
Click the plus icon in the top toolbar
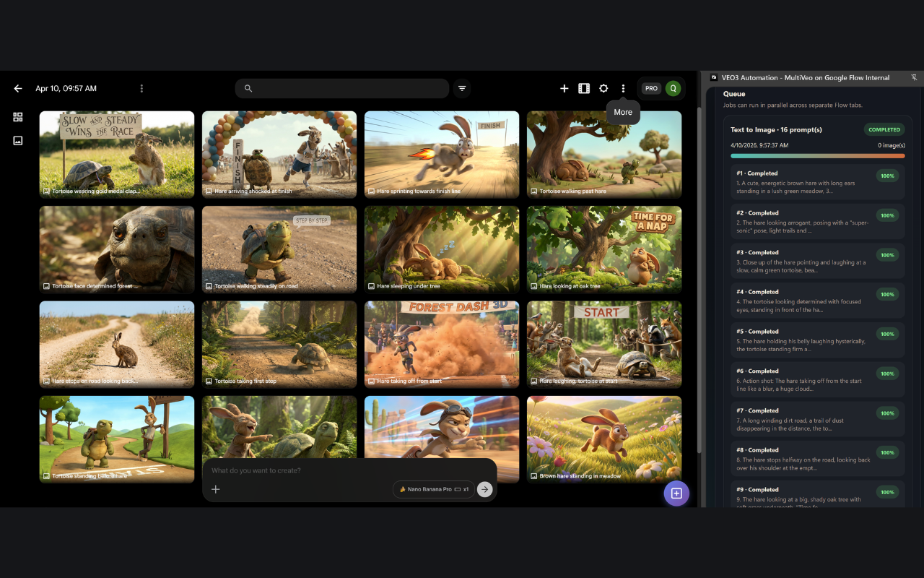tap(565, 88)
